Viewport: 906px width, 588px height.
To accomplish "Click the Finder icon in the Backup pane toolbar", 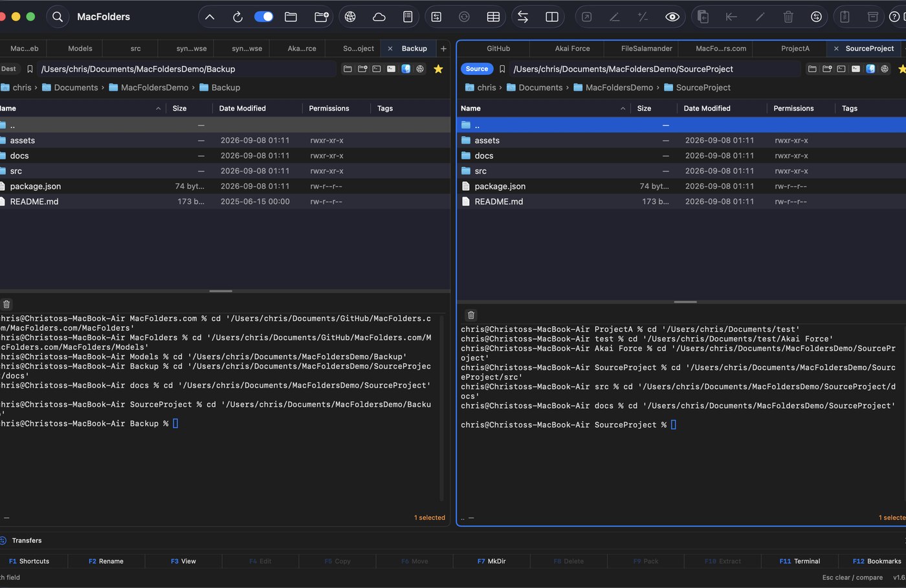I will pos(406,69).
